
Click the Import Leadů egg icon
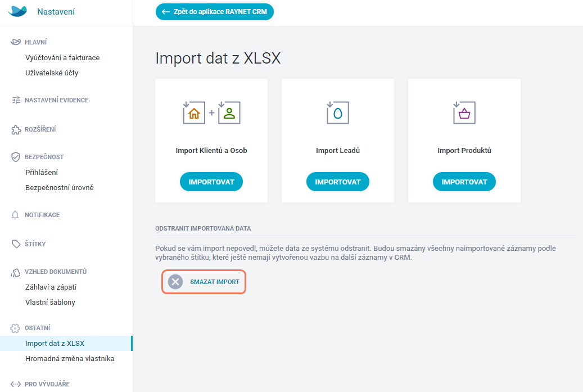(338, 112)
